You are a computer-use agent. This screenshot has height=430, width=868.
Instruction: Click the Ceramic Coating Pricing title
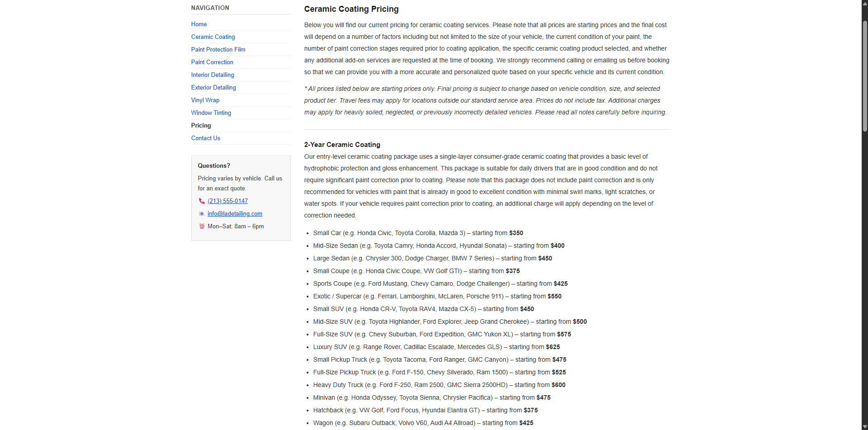coord(351,9)
